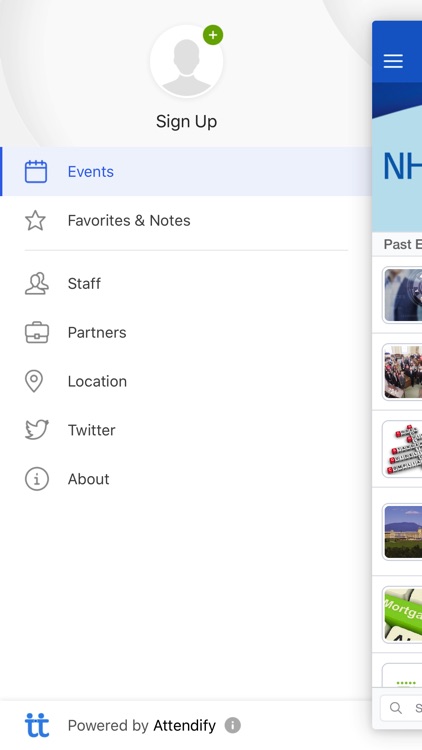Click the Staff people icon
Viewport: 422px width, 750px height.
coord(36,283)
